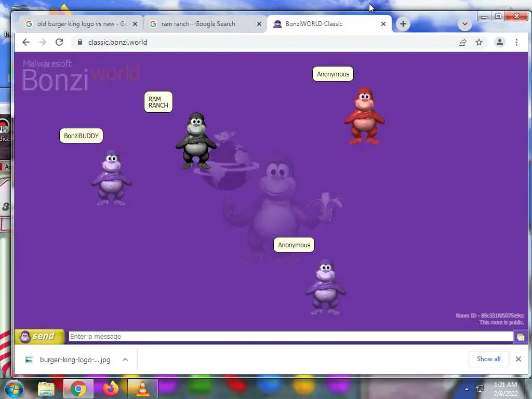532x399 pixels.
Task: Open File Explorer from the taskbar
Action: point(46,389)
